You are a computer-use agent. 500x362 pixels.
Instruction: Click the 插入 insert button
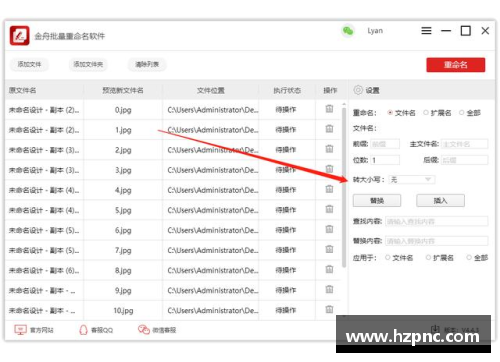tap(440, 201)
